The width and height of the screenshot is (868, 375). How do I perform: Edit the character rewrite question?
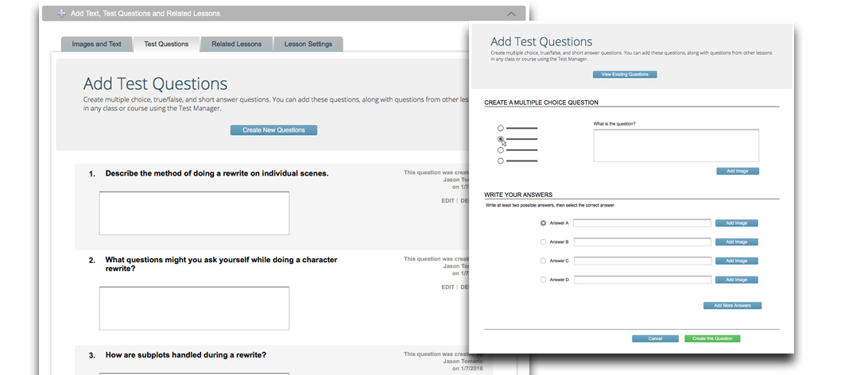(x=448, y=287)
